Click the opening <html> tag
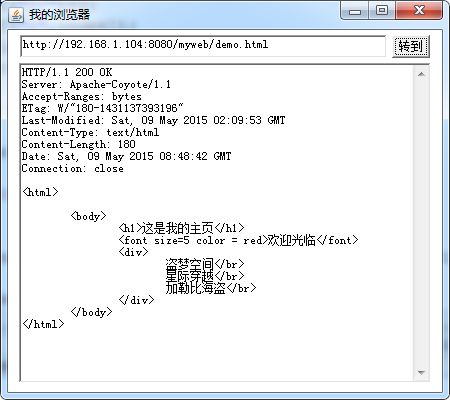 pyautogui.click(x=40, y=192)
